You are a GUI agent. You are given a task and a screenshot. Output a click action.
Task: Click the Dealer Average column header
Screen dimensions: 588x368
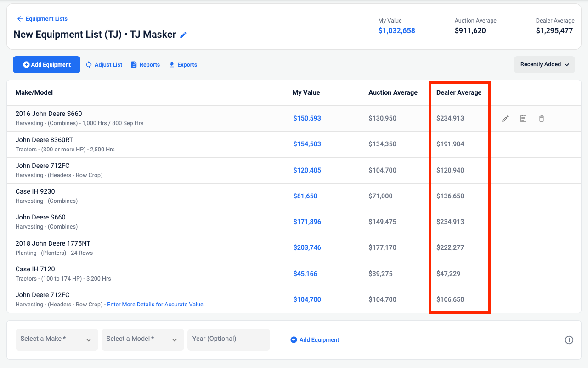459,92
